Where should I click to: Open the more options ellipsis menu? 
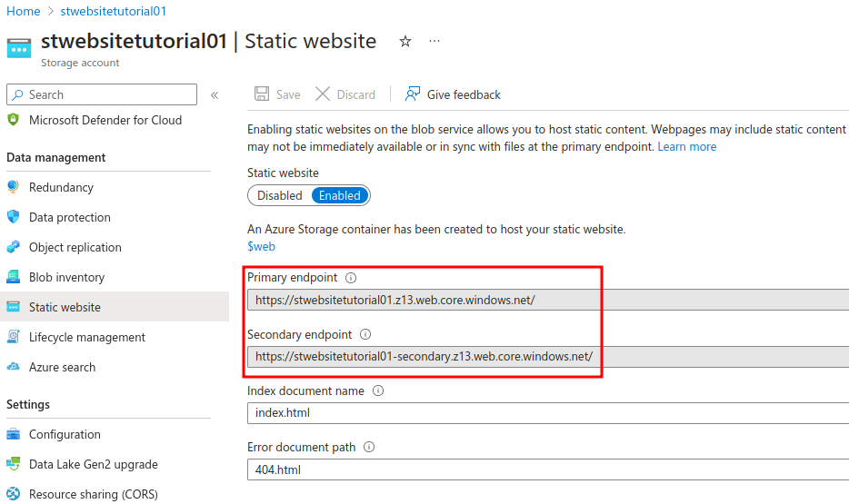(x=434, y=41)
